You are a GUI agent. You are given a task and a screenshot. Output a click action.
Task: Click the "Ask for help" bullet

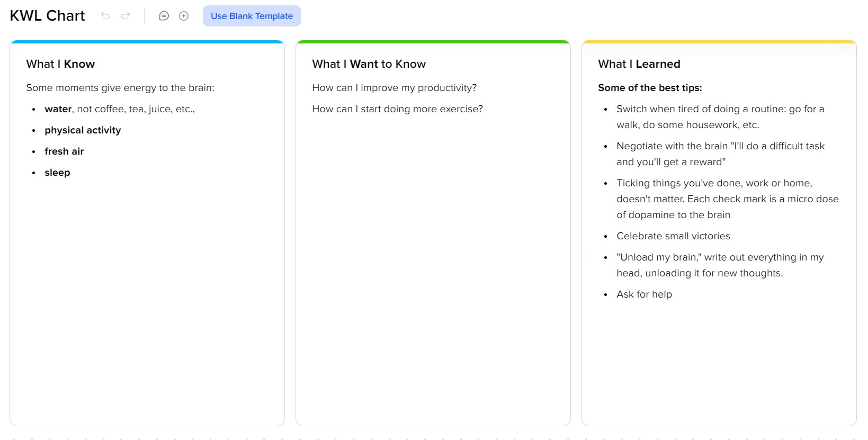click(x=644, y=294)
